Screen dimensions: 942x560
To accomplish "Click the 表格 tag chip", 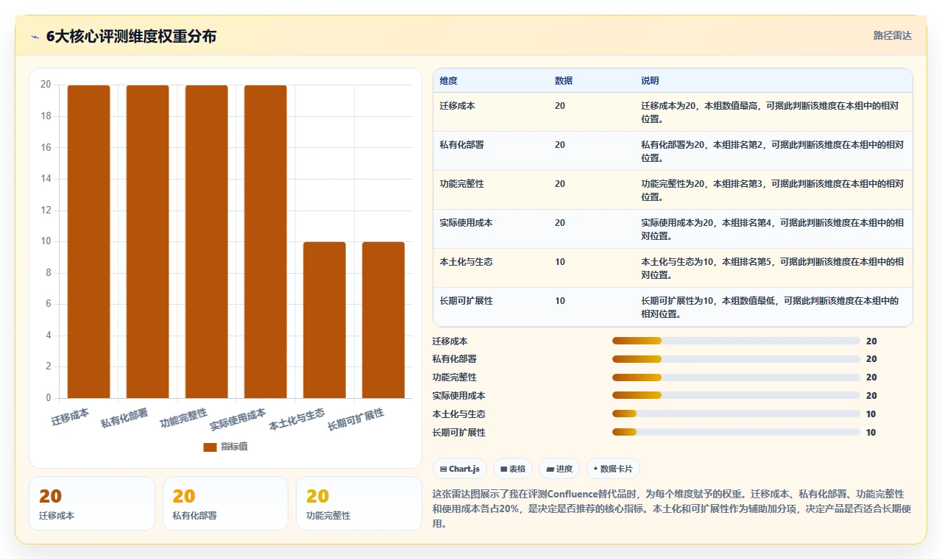I will (513, 469).
